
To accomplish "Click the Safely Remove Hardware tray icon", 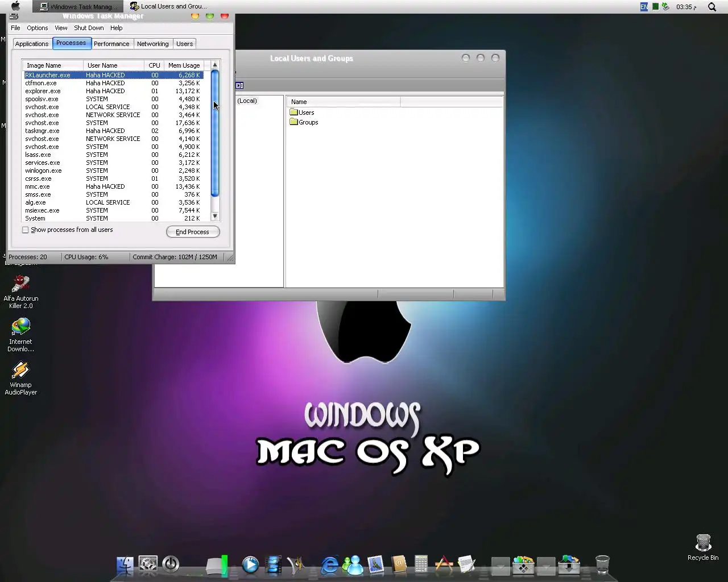I will [665, 7].
